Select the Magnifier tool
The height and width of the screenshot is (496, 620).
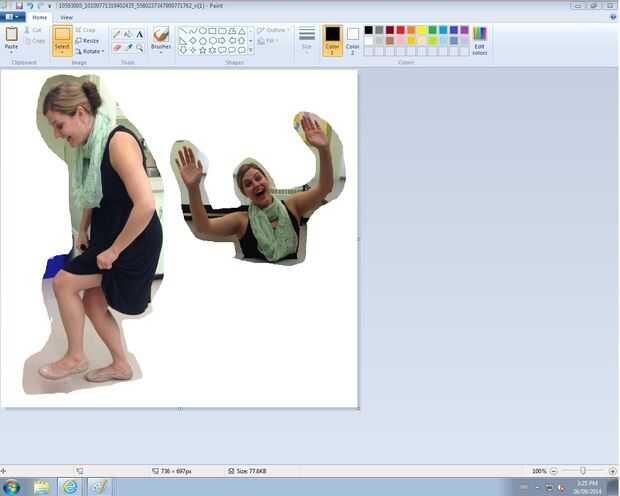[x=140, y=47]
